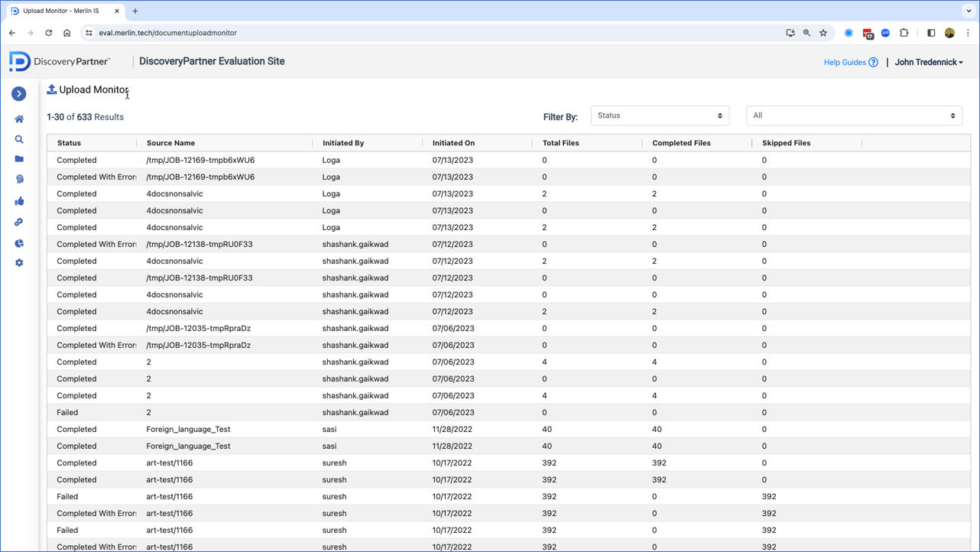
Task: Click the Source Name column header
Action: coord(170,143)
